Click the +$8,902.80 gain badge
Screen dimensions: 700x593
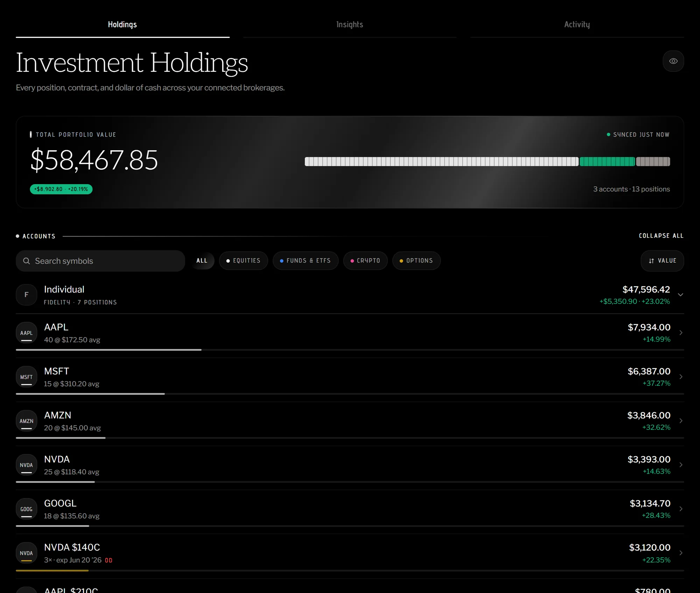(x=61, y=189)
